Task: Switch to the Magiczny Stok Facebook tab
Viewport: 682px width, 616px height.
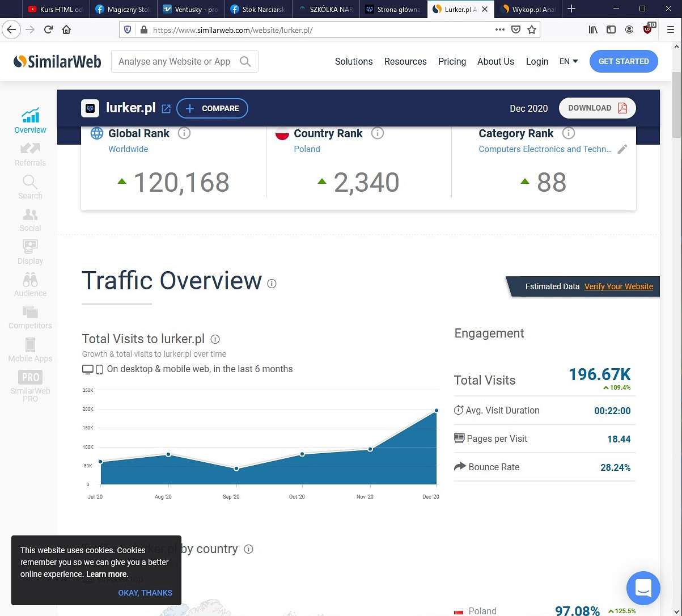Action: [122, 9]
